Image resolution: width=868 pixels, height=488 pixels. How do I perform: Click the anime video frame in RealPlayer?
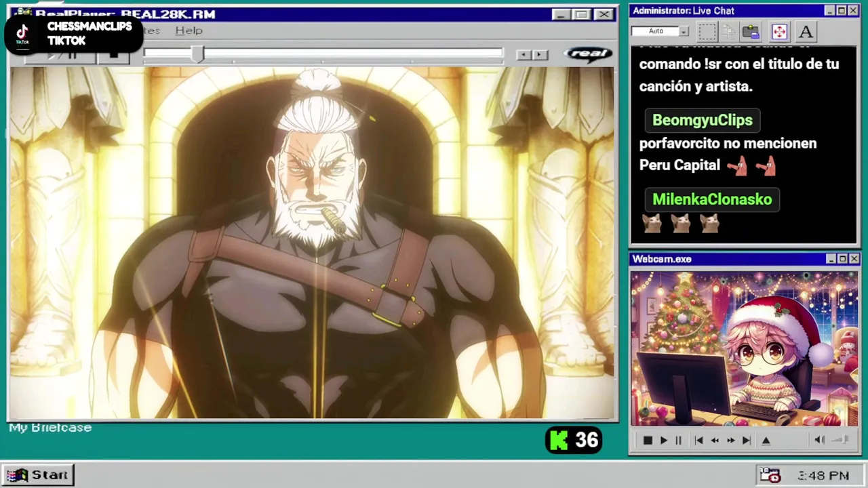[x=312, y=243]
